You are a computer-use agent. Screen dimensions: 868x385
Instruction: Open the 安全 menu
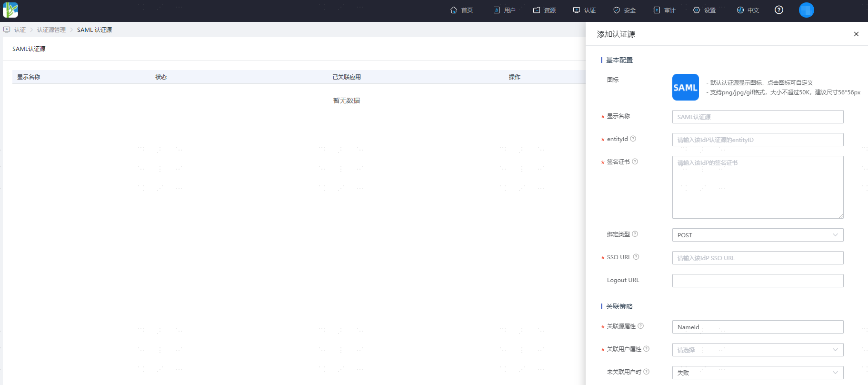624,10
